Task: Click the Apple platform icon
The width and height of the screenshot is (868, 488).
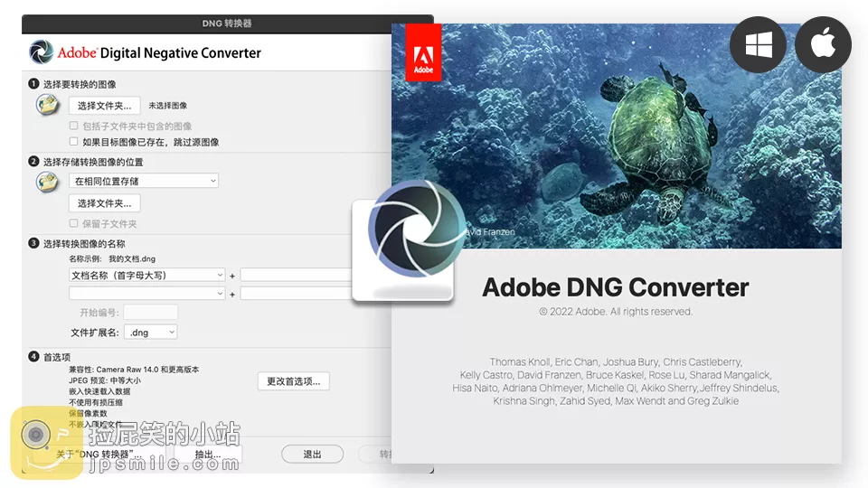Action: click(823, 44)
